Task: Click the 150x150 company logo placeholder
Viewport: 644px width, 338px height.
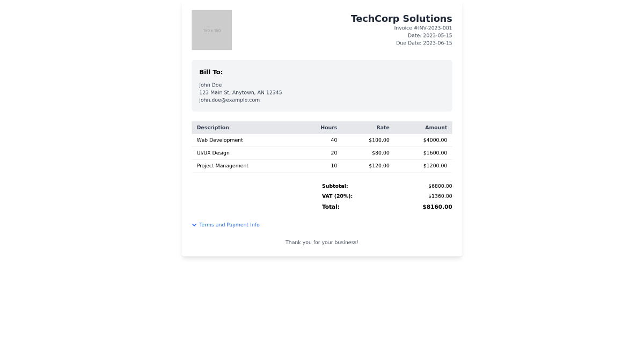Action: [x=211, y=30]
